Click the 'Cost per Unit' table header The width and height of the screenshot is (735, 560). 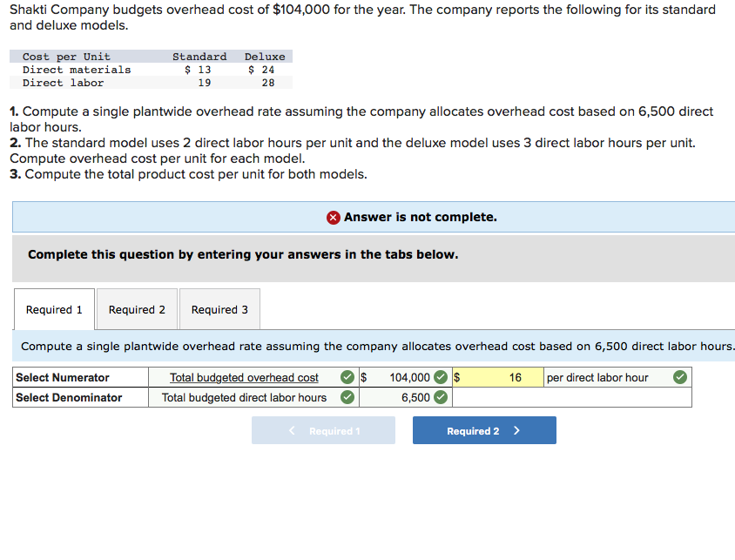(66, 57)
